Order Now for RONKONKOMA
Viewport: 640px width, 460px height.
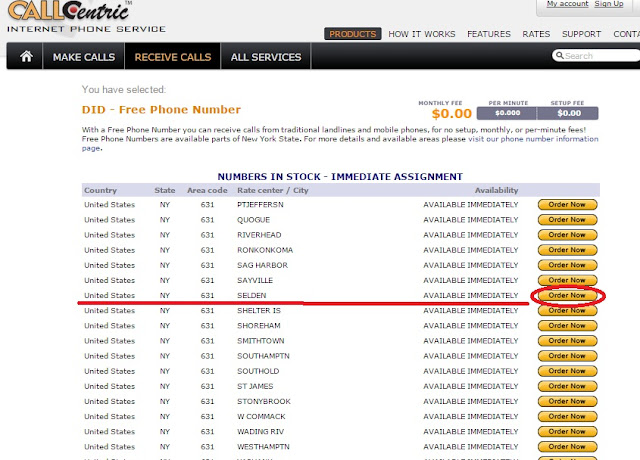(567, 250)
